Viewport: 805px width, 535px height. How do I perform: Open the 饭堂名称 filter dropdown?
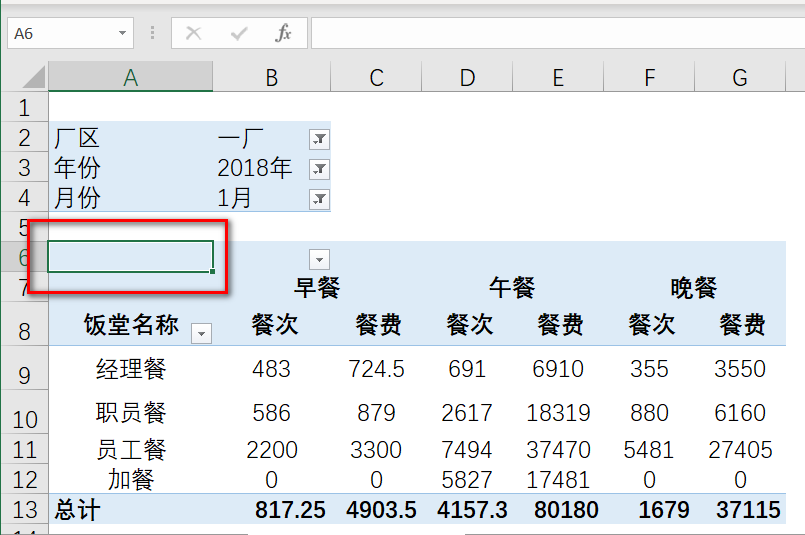[x=201, y=334]
